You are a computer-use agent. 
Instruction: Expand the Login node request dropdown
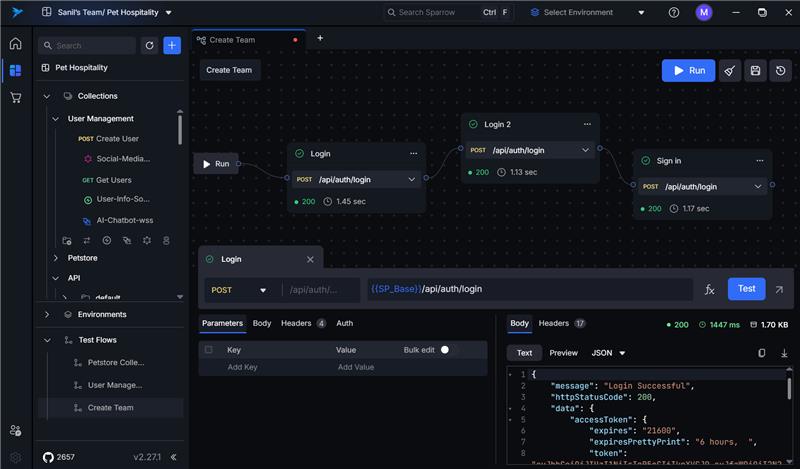coord(411,179)
